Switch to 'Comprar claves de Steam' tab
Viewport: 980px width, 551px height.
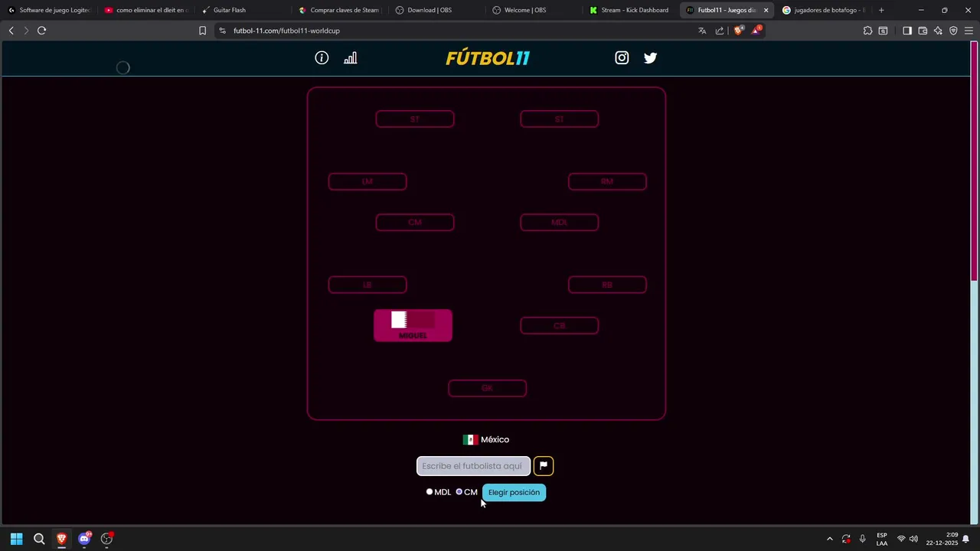point(340,10)
